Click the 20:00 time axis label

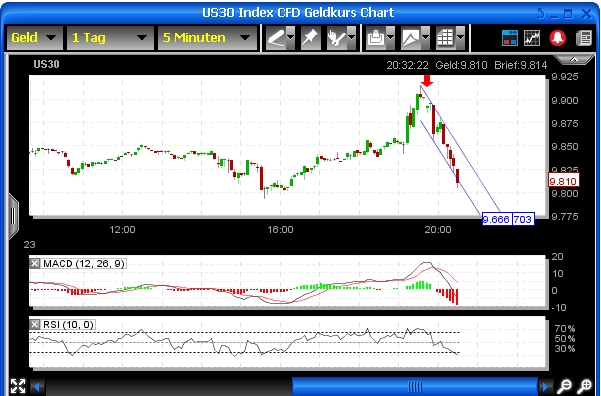pos(438,230)
